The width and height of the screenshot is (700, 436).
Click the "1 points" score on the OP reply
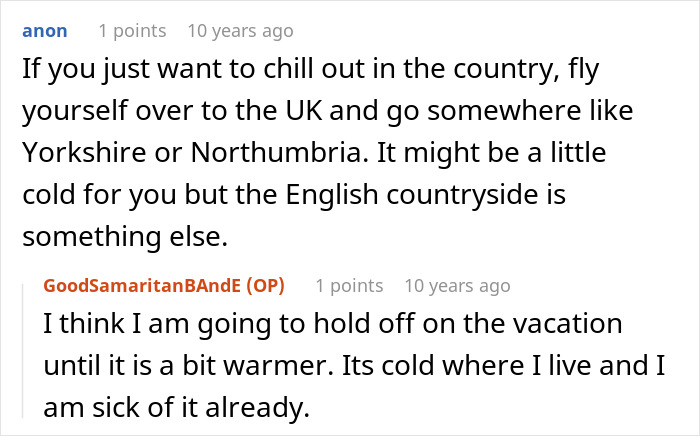pos(349,286)
